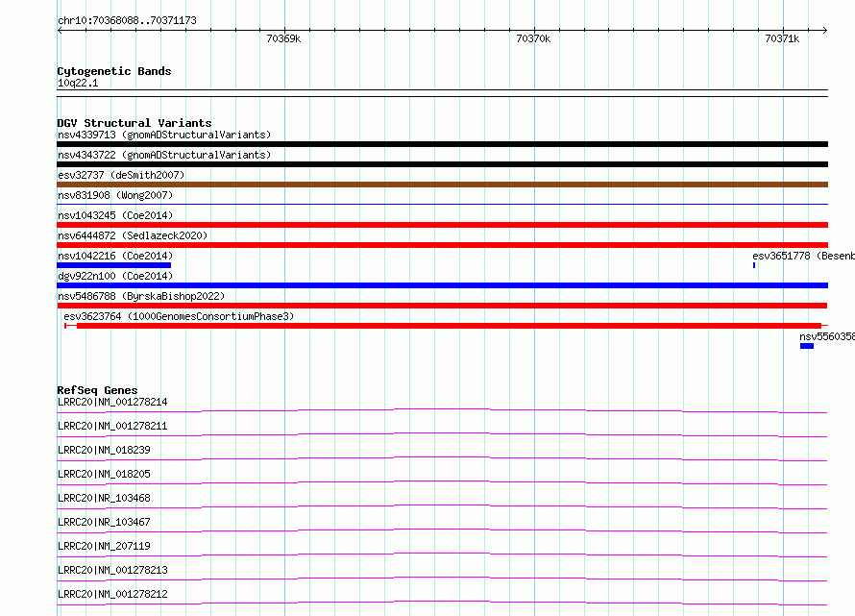
Task: Click tiny blue mark under esv3651778
Action: click(754, 265)
